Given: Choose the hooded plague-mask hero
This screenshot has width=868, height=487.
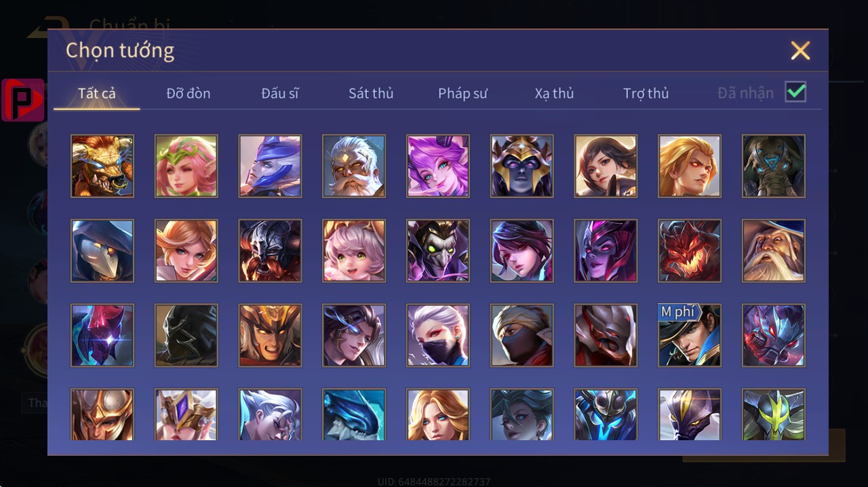Looking at the screenshot, I should pos(102,251).
